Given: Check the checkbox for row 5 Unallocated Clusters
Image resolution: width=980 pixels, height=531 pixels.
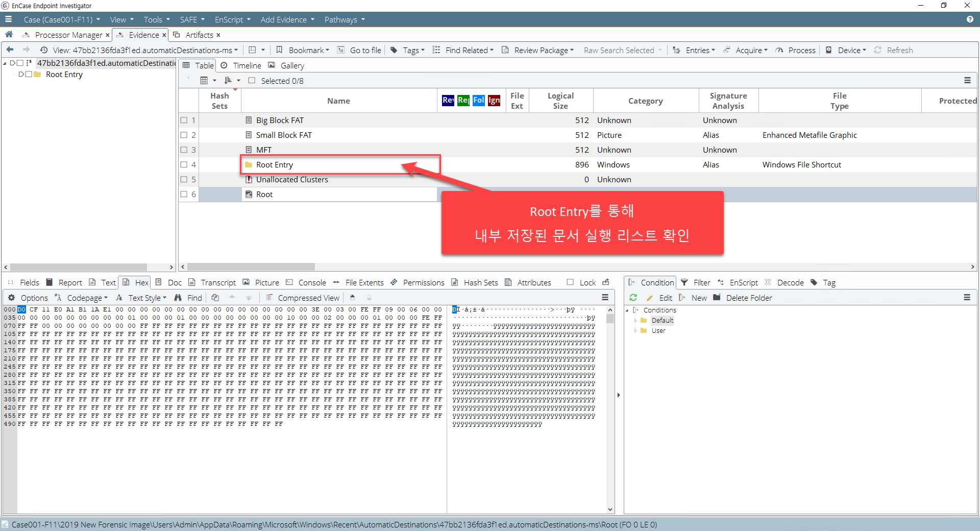Looking at the screenshot, I should point(184,179).
